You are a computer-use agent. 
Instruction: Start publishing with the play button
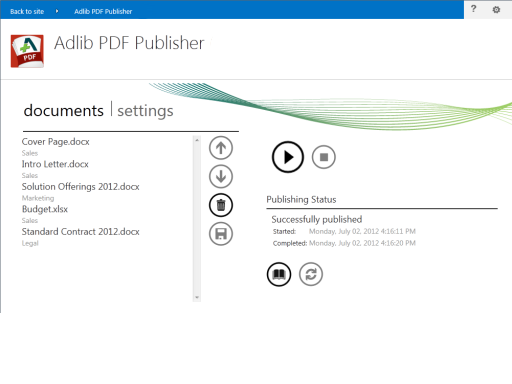(x=288, y=157)
